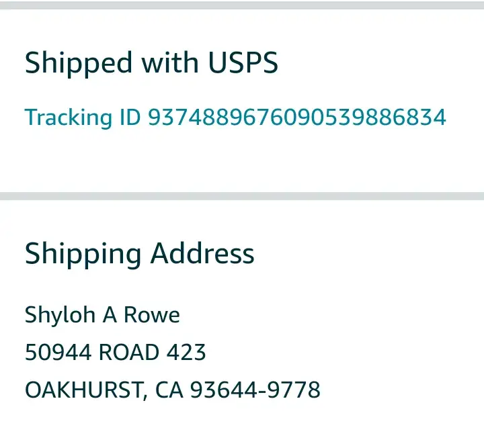Image resolution: width=484 pixels, height=448 pixels.
Task: Click the tracking number 9374889676090539886834
Action: click(297, 118)
